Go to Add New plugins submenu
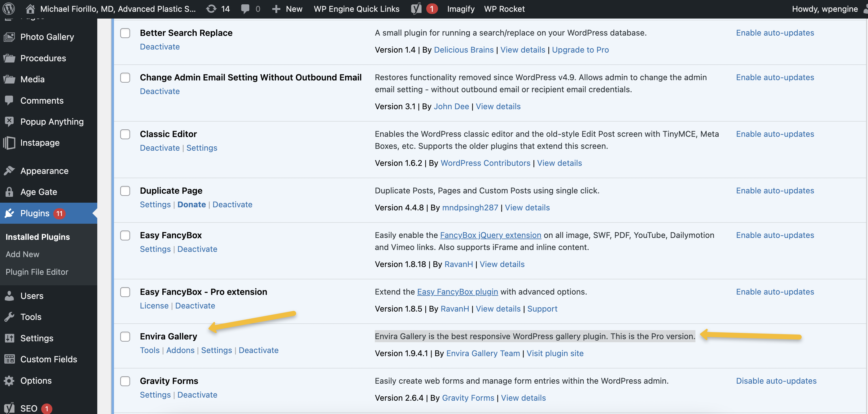The image size is (868, 414). pos(22,254)
